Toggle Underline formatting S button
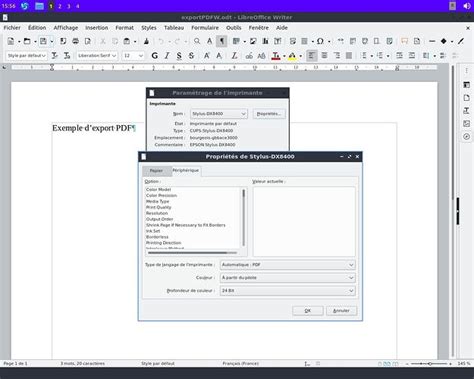 coord(179,56)
